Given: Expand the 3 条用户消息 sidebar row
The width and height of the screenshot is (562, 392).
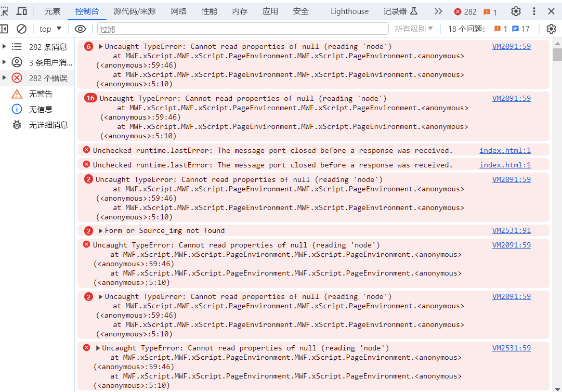Looking at the screenshot, I should [4, 62].
